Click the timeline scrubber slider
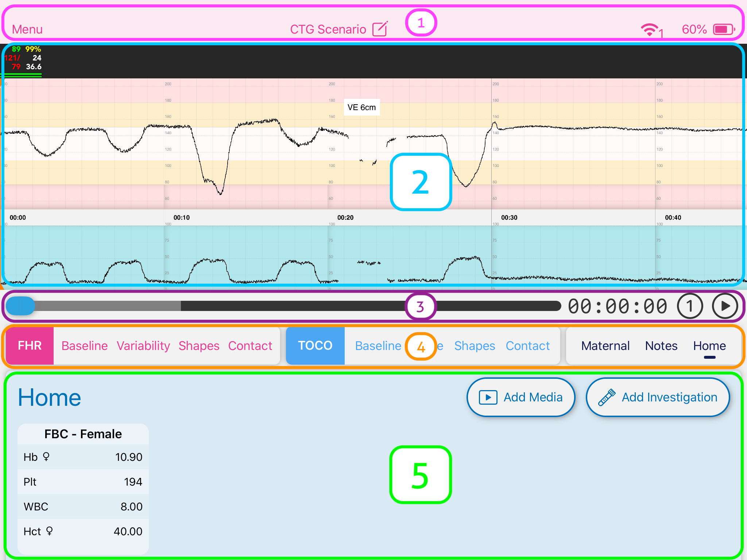The height and width of the screenshot is (560, 747). coord(21,306)
